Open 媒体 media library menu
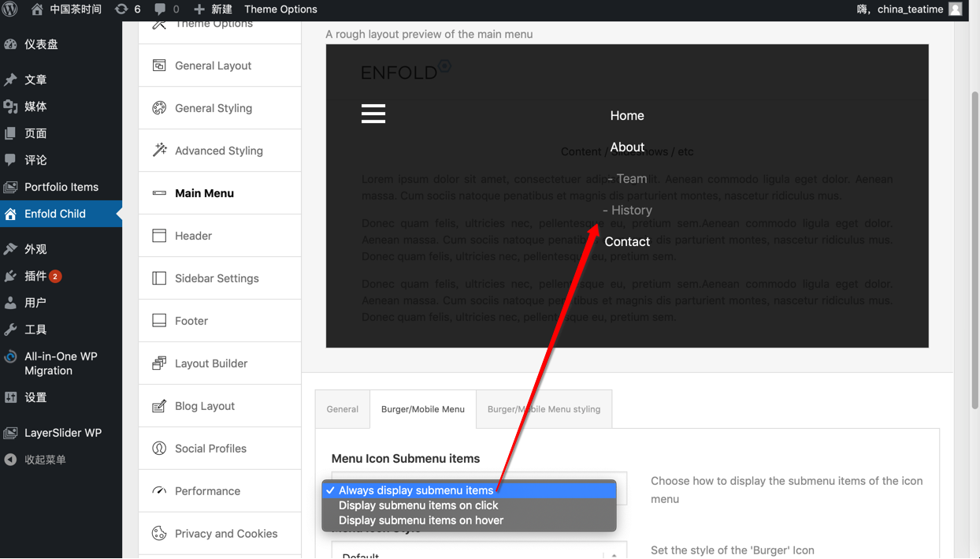The width and height of the screenshot is (980, 559). pos(61,106)
